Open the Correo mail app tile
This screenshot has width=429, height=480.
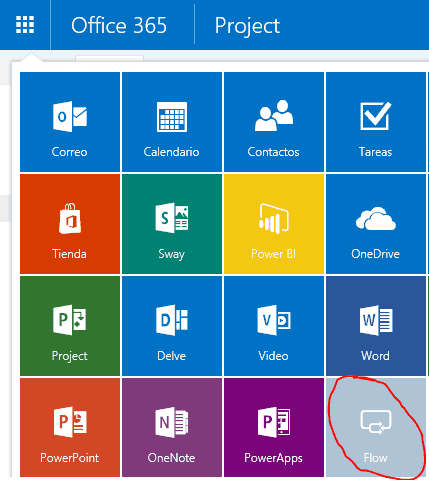(x=70, y=122)
